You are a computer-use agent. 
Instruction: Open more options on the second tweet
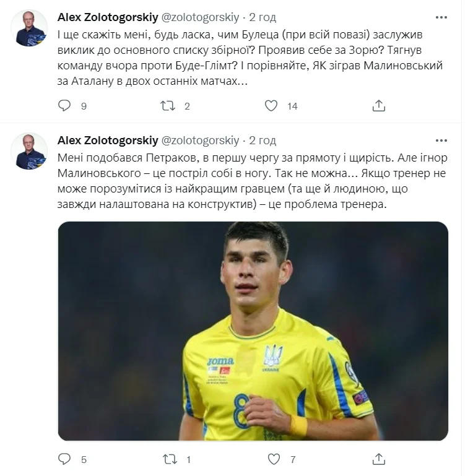click(x=441, y=141)
